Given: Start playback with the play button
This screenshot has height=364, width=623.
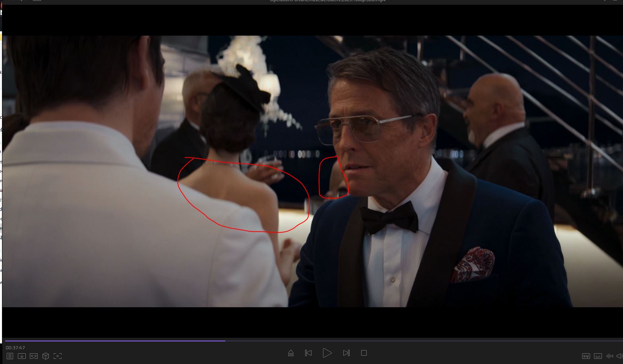Looking at the screenshot, I should coord(327,353).
